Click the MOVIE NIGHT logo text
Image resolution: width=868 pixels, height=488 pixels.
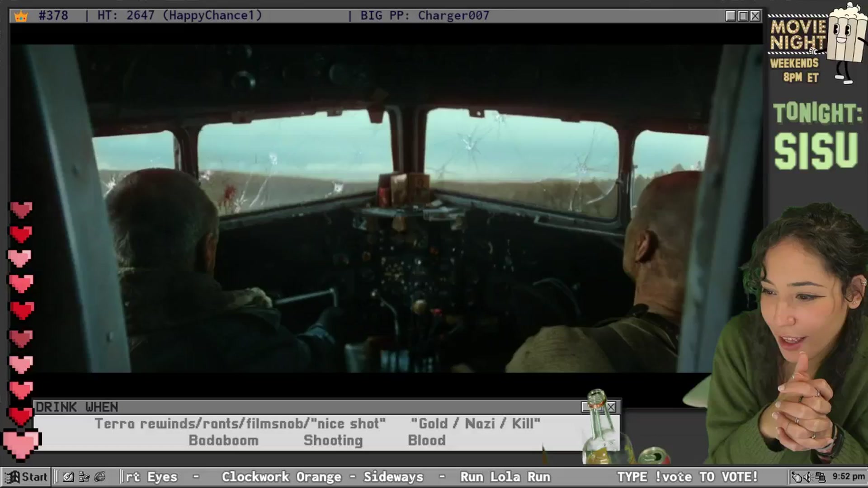click(797, 35)
